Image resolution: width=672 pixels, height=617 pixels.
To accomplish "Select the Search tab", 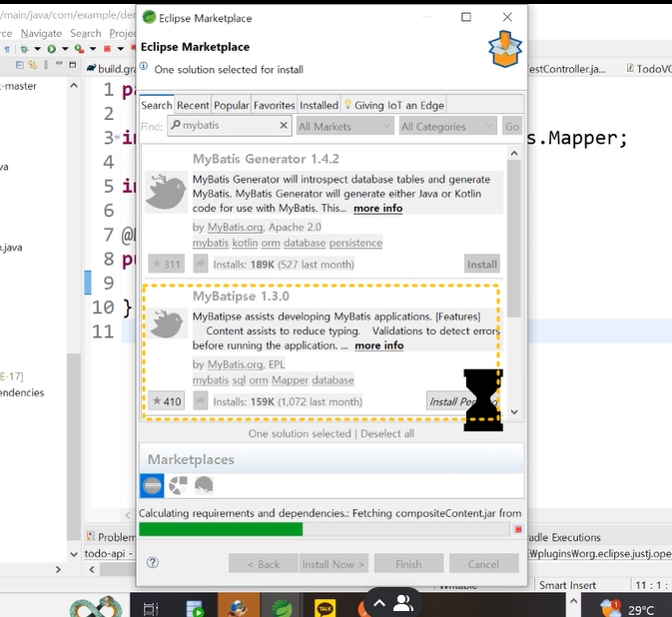I will point(157,105).
